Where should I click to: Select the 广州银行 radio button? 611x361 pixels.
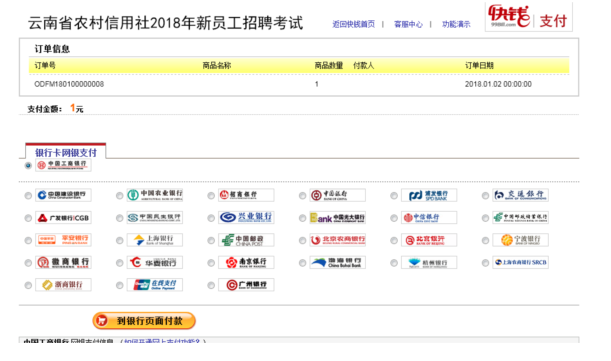point(211,285)
